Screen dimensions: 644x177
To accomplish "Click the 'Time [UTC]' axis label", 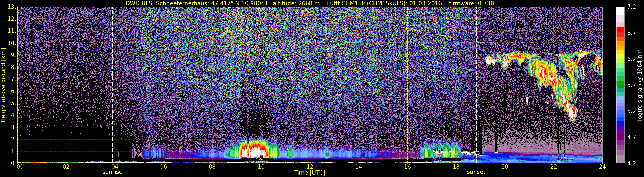I will click(310, 173).
